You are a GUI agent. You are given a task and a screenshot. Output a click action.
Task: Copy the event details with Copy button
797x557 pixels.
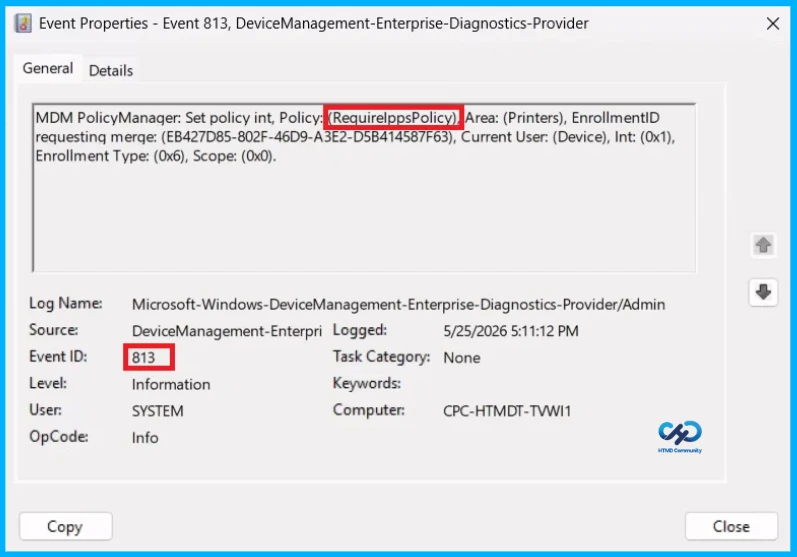pos(66,527)
